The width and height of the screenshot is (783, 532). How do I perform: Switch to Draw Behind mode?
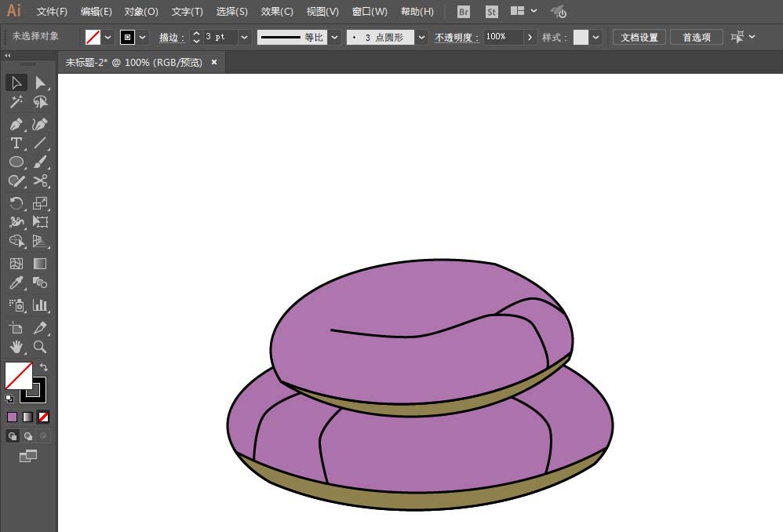(28, 436)
